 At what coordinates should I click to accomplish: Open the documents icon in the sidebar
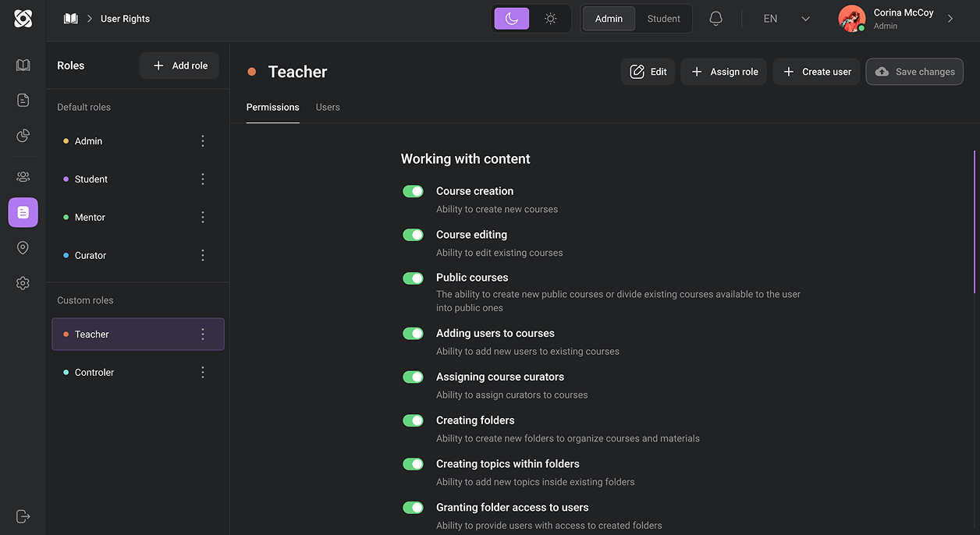[x=23, y=100]
